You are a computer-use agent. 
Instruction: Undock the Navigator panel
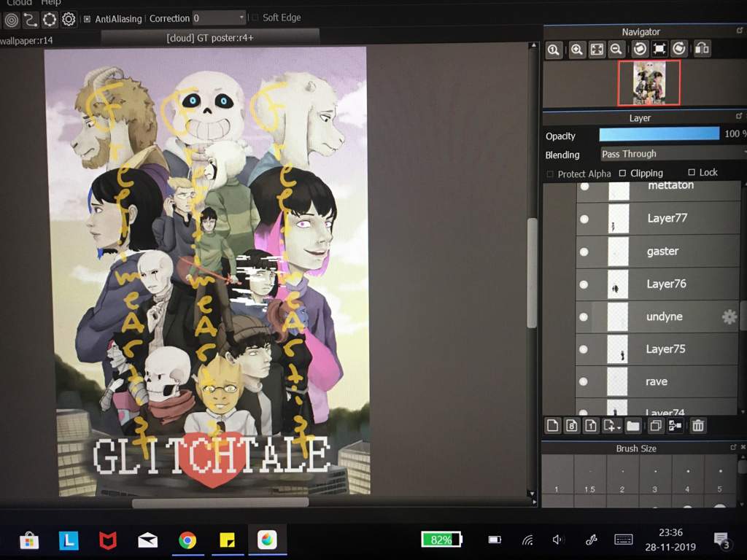tap(740, 31)
